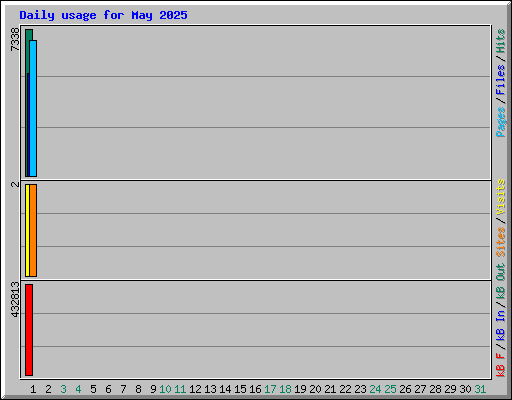Click day 15 on the x-axis

[x=240, y=389]
